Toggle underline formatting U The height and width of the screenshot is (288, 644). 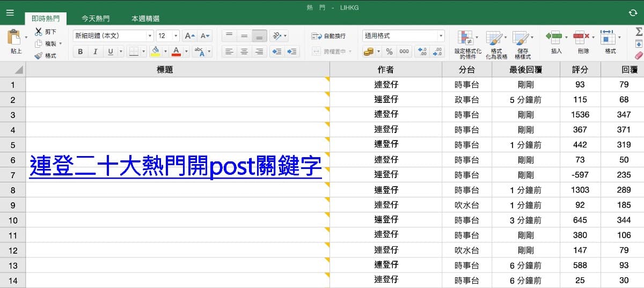coord(111,51)
